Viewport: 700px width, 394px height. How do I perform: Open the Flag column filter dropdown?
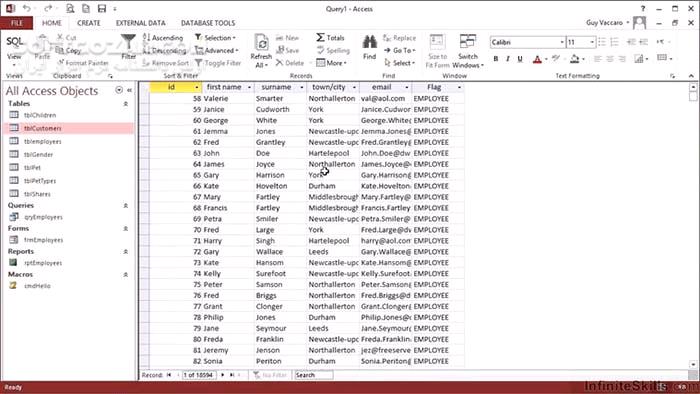[x=459, y=87]
